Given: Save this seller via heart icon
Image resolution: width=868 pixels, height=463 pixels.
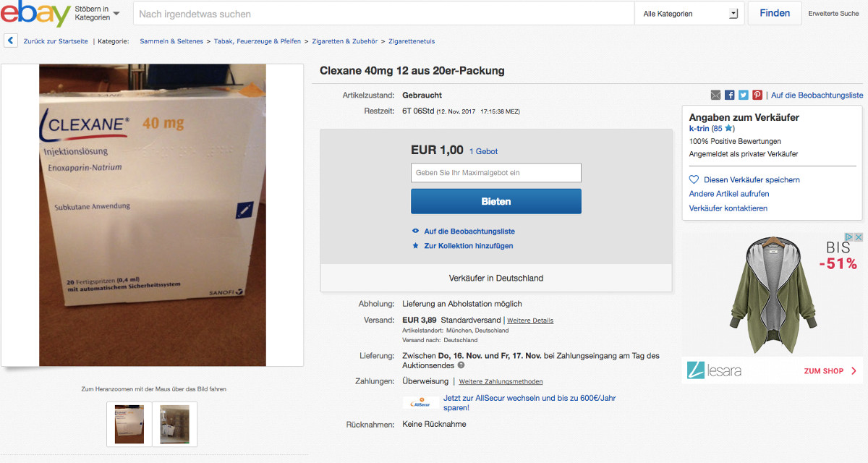Looking at the screenshot, I should pos(694,179).
